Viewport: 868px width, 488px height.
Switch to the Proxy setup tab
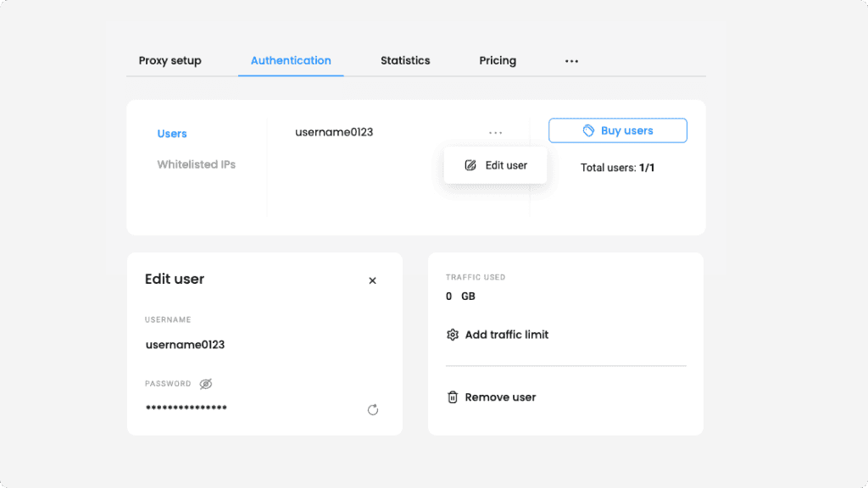170,61
